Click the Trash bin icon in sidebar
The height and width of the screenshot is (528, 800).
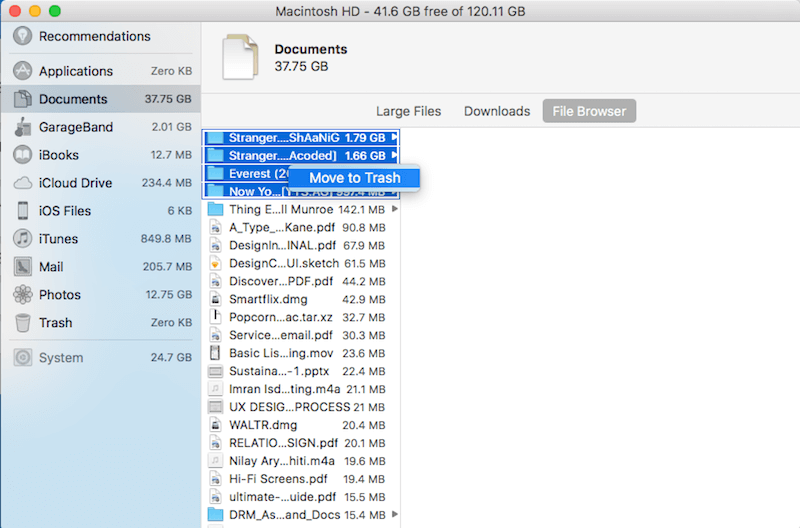[22, 323]
